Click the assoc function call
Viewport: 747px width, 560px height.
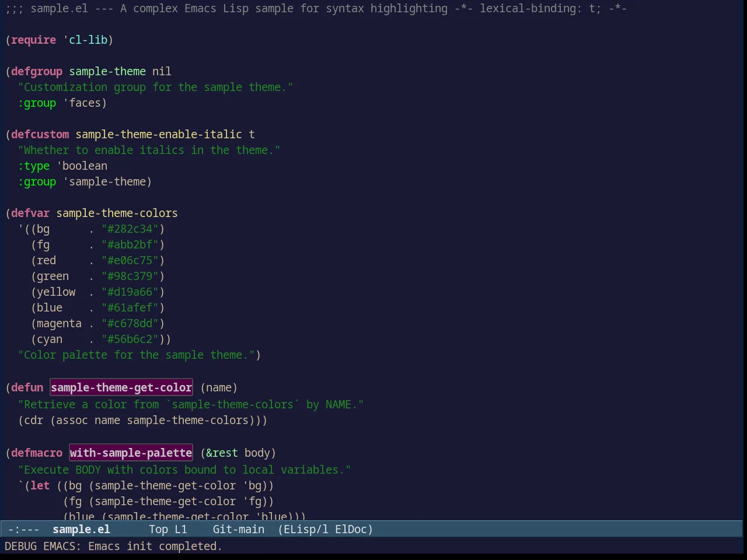click(x=72, y=420)
